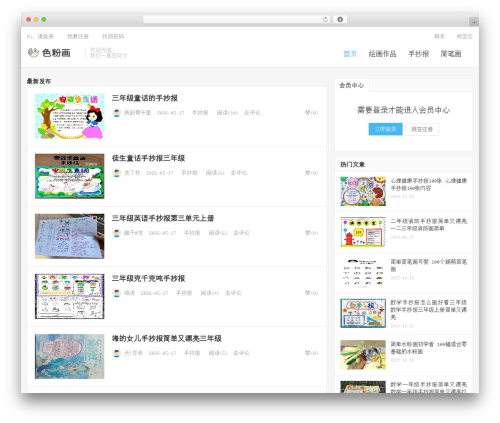This screenshot has width=500, height=423.
Task: Click thumbnail of 简单水粉画初学者 article
Action: pyautogui.click(x=363, y=355)
